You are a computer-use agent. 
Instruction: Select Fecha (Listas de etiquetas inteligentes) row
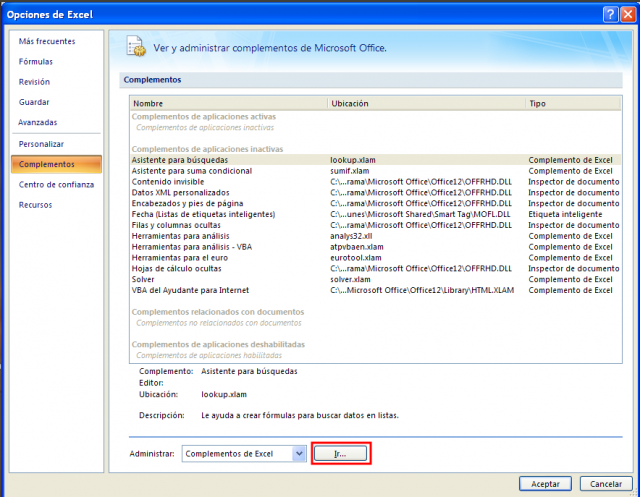click(376, 214)
